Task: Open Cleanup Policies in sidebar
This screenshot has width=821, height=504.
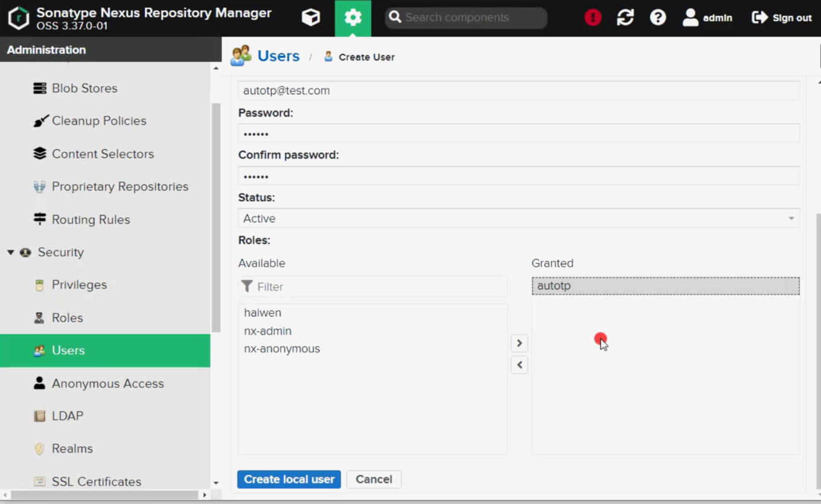Action: pyautogui.click(x=99, y=121)
